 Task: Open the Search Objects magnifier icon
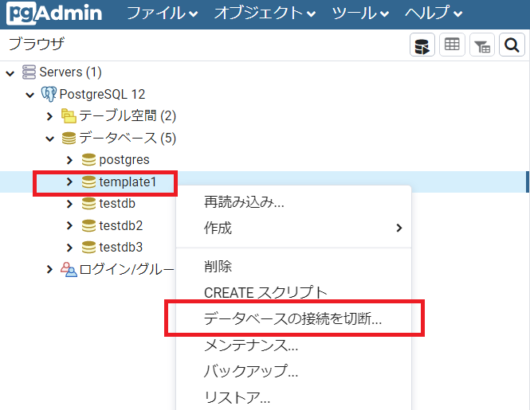click(x=512, y=45)
